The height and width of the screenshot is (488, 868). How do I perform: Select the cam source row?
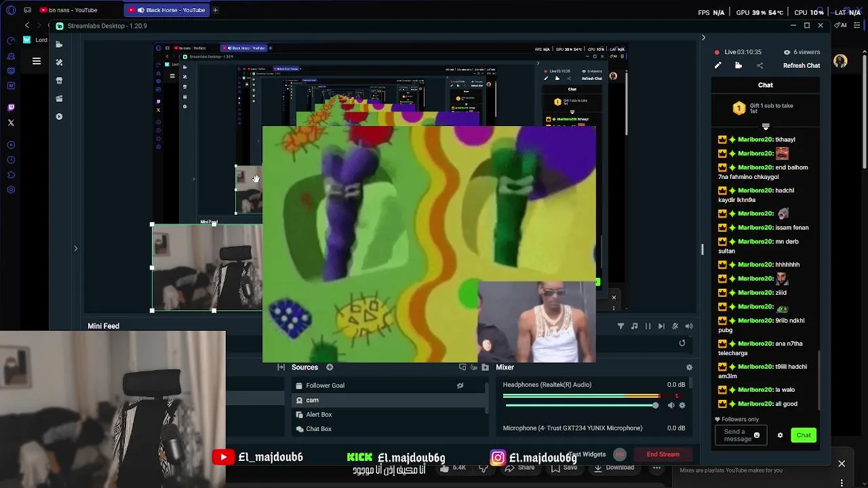[x=390, y=400]
